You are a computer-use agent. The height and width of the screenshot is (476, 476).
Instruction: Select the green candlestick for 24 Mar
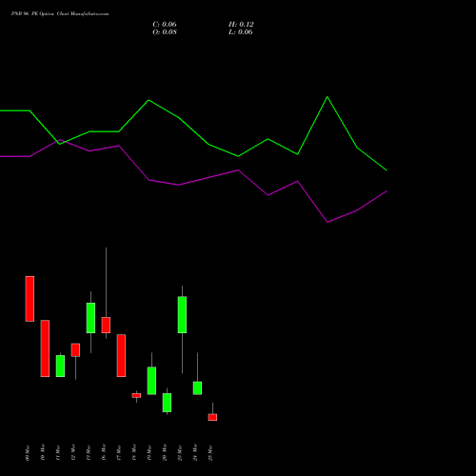[x=197, y=388]
